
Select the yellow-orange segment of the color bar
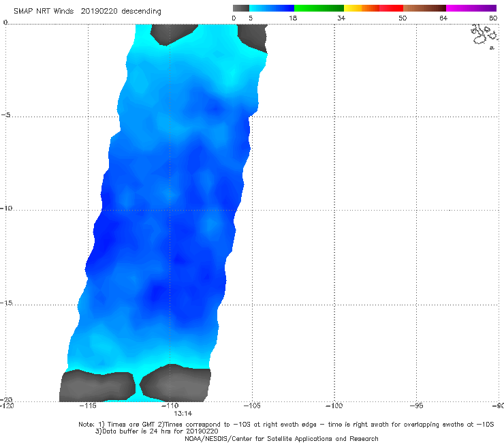(x=361, y=8)
